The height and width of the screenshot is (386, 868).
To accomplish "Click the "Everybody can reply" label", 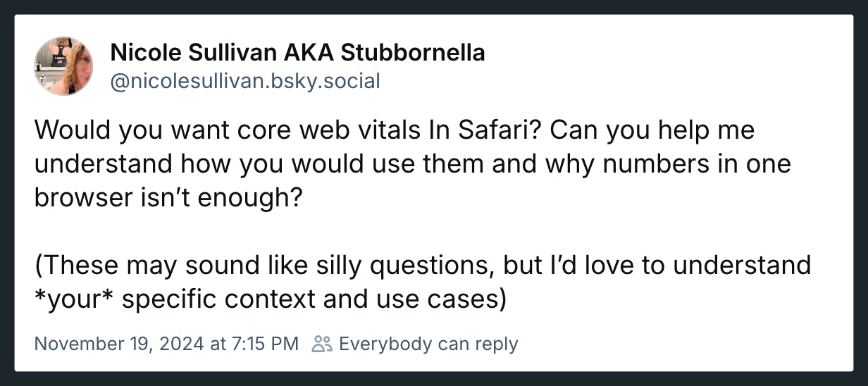I will point(428,344).
